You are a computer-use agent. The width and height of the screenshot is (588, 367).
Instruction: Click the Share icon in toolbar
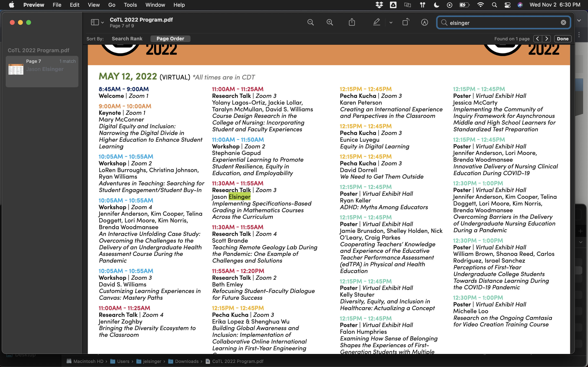[352, 23]
